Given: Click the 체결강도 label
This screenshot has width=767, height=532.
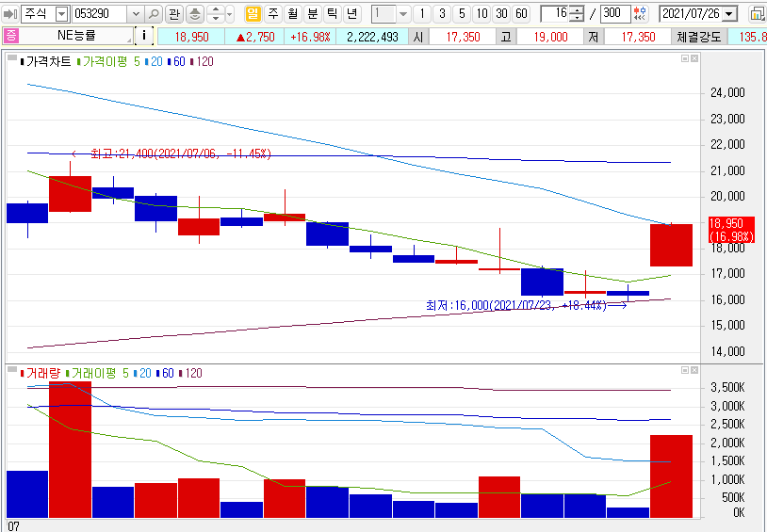Looking at the screenshot, I should coord(699,37).
